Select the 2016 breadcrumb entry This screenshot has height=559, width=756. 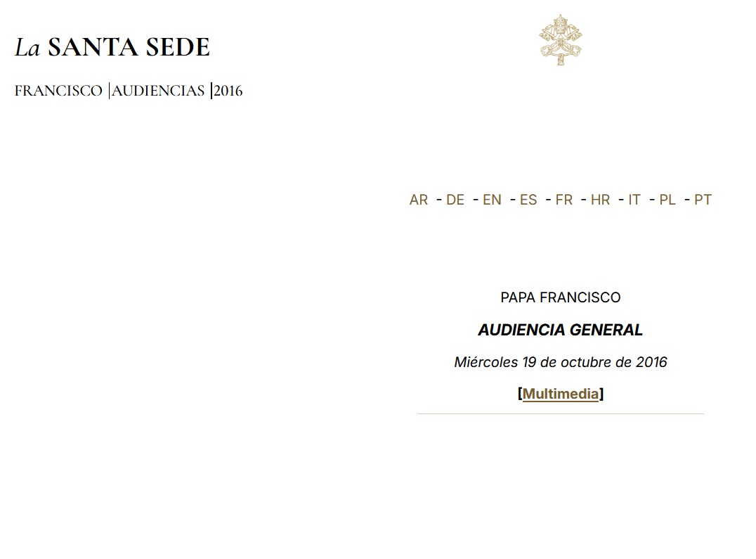click(x=227, y=91)
